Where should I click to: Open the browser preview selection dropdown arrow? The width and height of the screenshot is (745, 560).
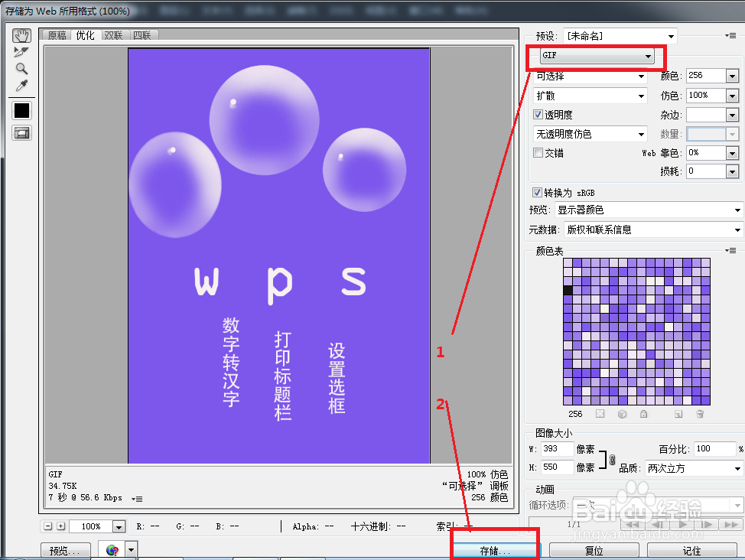131,550
